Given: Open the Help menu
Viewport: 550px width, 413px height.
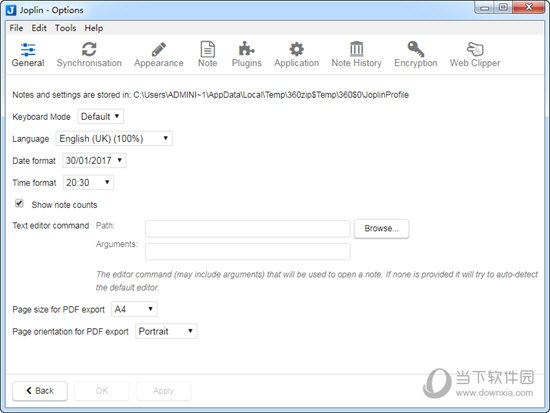Looking at the screenshot, I should (94, 28).
